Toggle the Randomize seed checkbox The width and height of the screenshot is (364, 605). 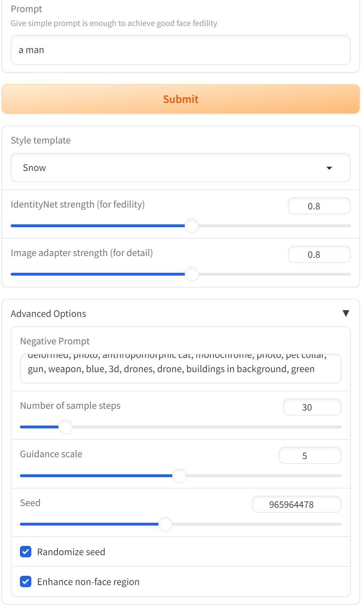click(26, 552)
